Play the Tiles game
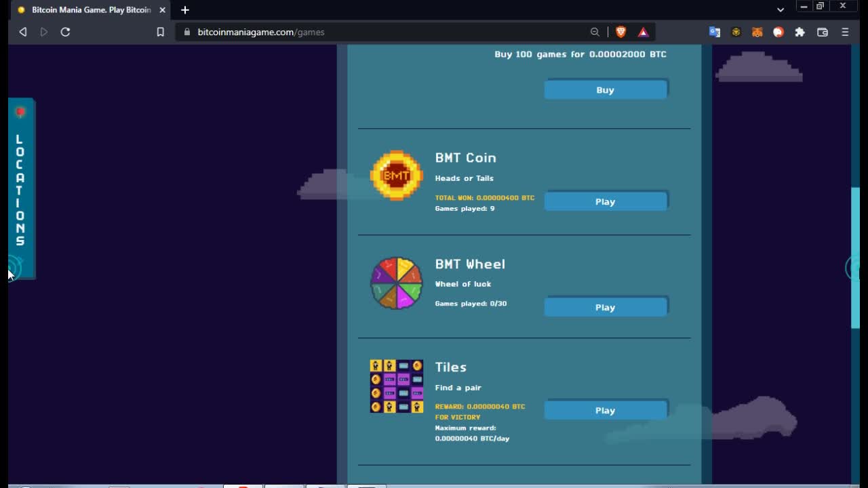 pyautogui.click(x=606, y=410)
